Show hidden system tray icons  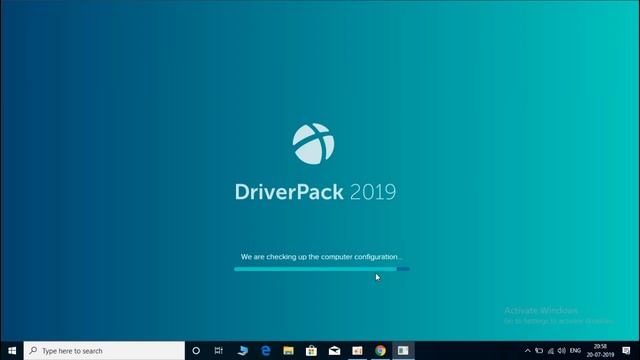click(527, 351)
